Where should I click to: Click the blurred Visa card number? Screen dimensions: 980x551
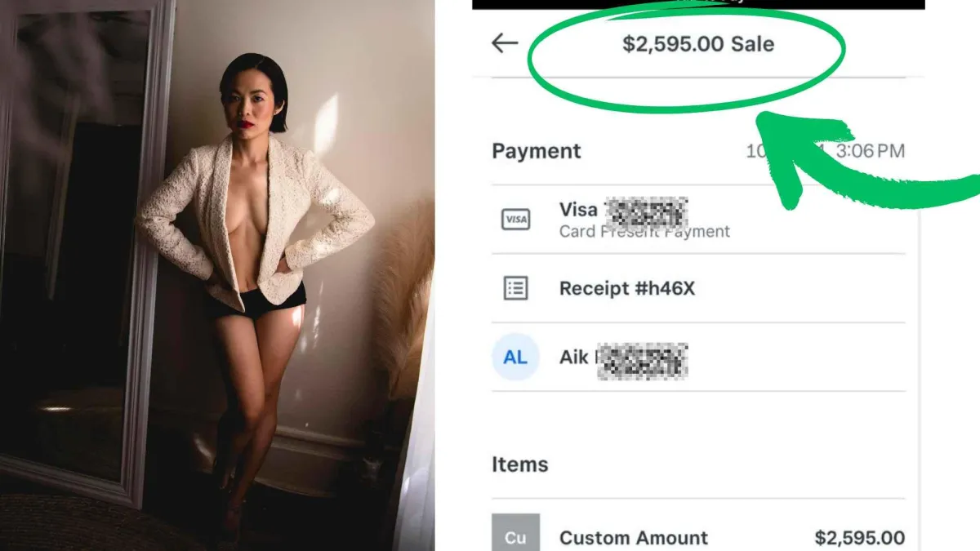click(648, 211)
